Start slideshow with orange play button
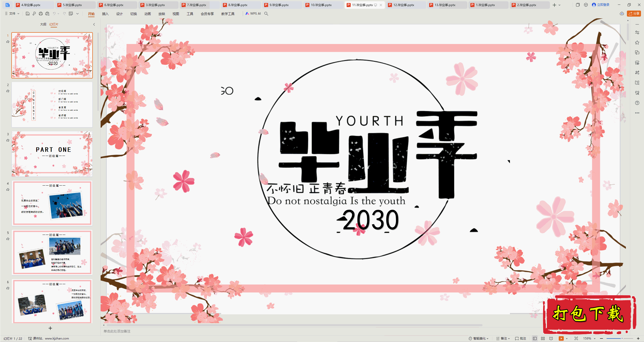The height and width of the screenshot is (342, 644). 561,338
